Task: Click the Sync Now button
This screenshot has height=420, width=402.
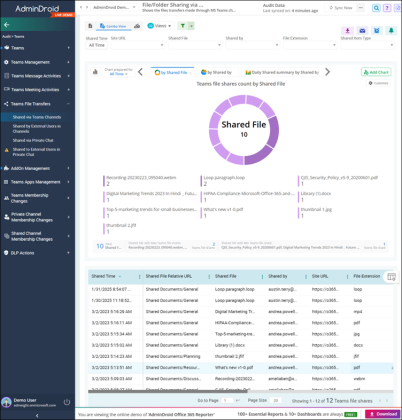Action: [x=341, y=8]
